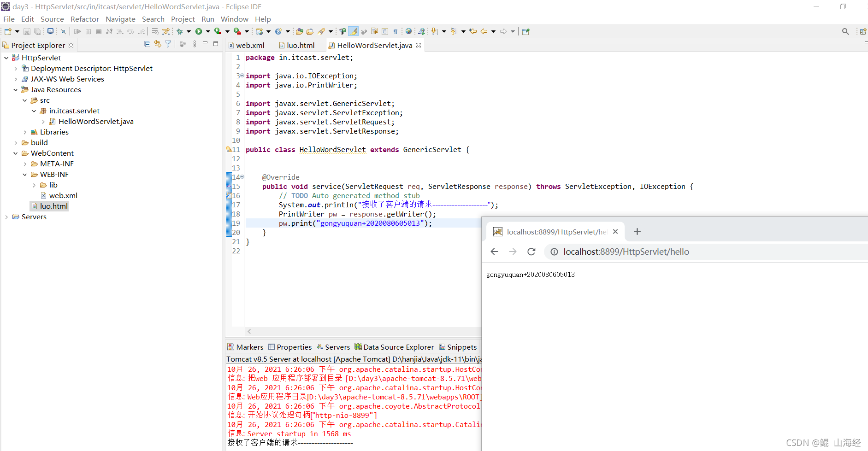Open the Project Explorer view menu dots
Screen dimensions: 868x451
195,44
